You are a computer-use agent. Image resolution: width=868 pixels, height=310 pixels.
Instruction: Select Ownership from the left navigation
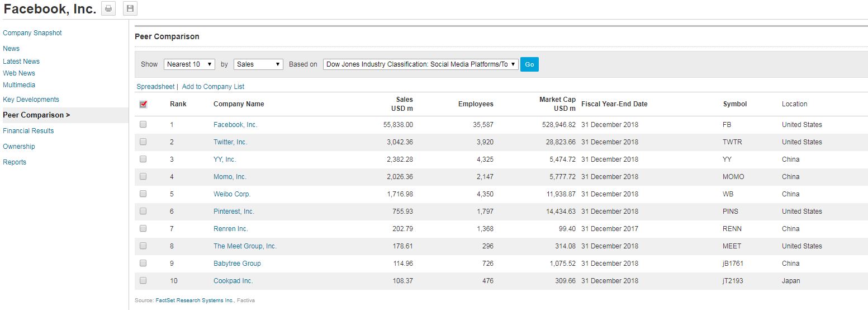19,147
